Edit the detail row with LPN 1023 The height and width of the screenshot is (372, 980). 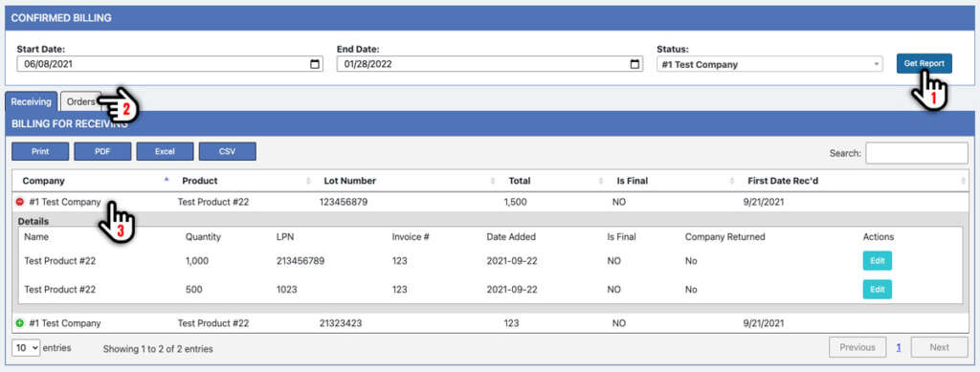tap(878, 290)
